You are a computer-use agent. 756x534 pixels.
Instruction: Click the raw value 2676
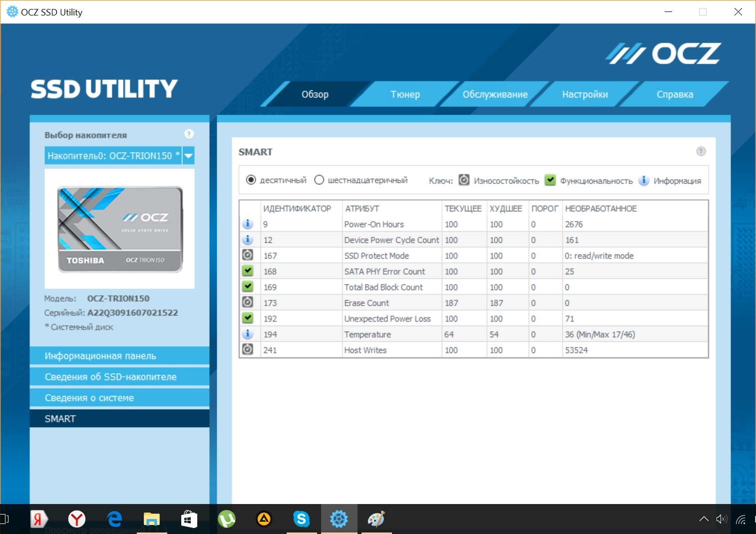(574, 224)
